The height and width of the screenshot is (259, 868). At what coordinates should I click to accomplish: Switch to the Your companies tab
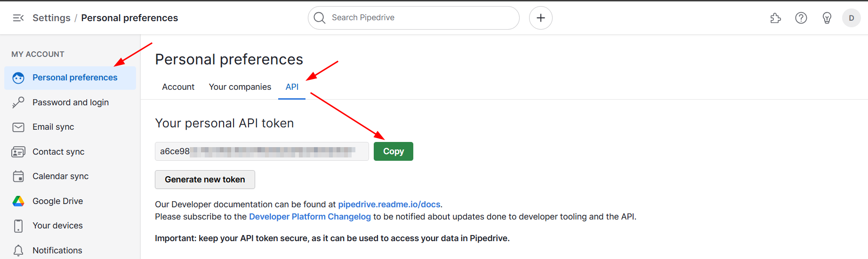[240, 87]
